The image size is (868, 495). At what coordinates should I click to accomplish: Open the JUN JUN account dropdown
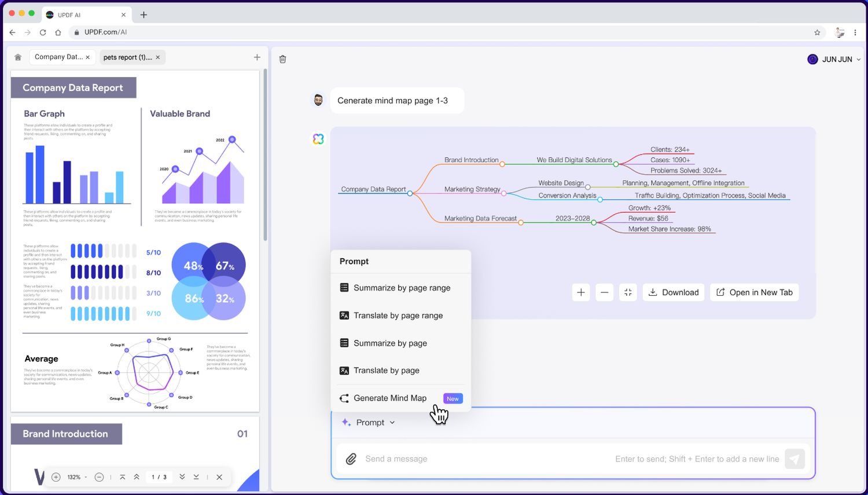coord(834,59)
